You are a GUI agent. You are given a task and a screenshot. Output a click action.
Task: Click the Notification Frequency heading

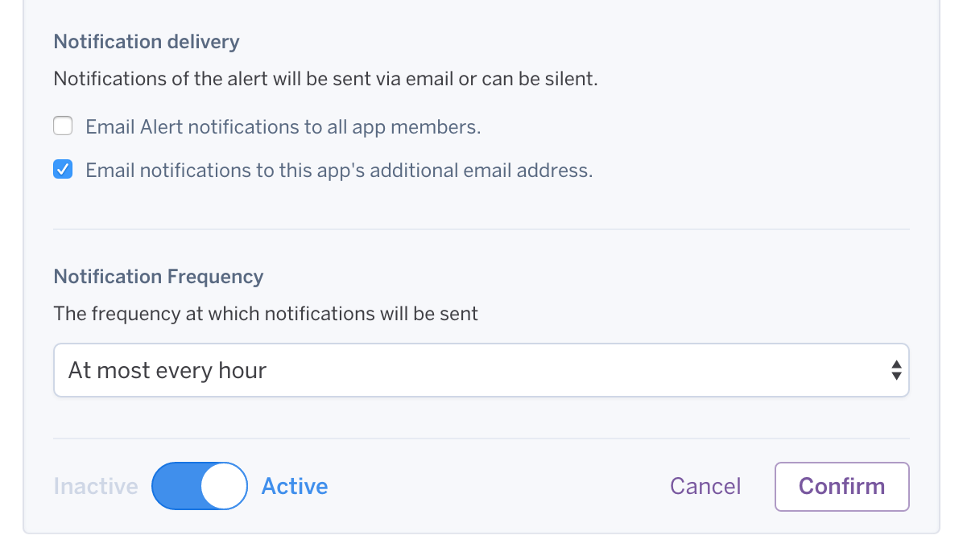tap(158, 276)
